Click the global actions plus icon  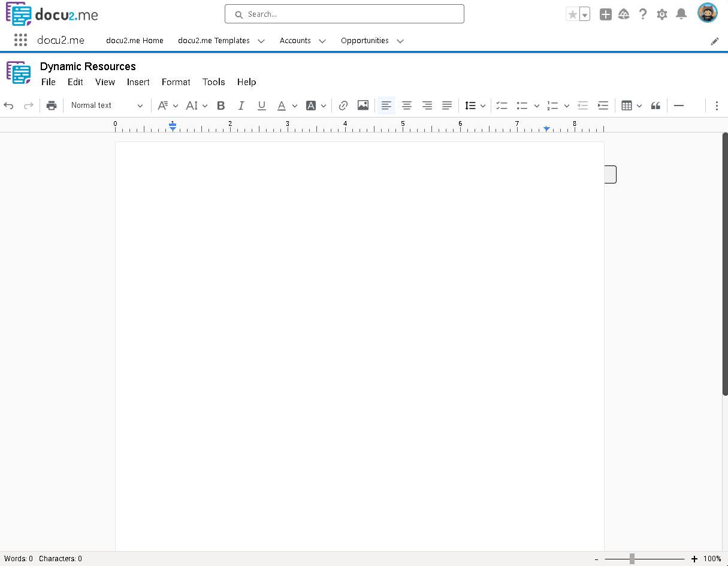[x=606, y=14]
